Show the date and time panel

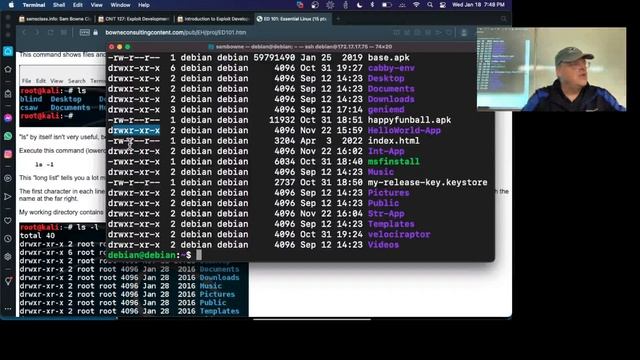(x=478, y=5)
